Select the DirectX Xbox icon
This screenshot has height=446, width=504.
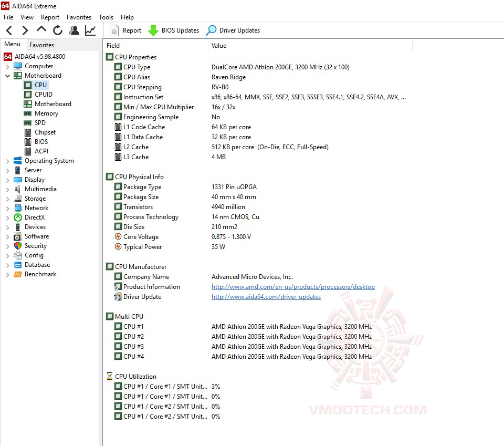[18, 217]
